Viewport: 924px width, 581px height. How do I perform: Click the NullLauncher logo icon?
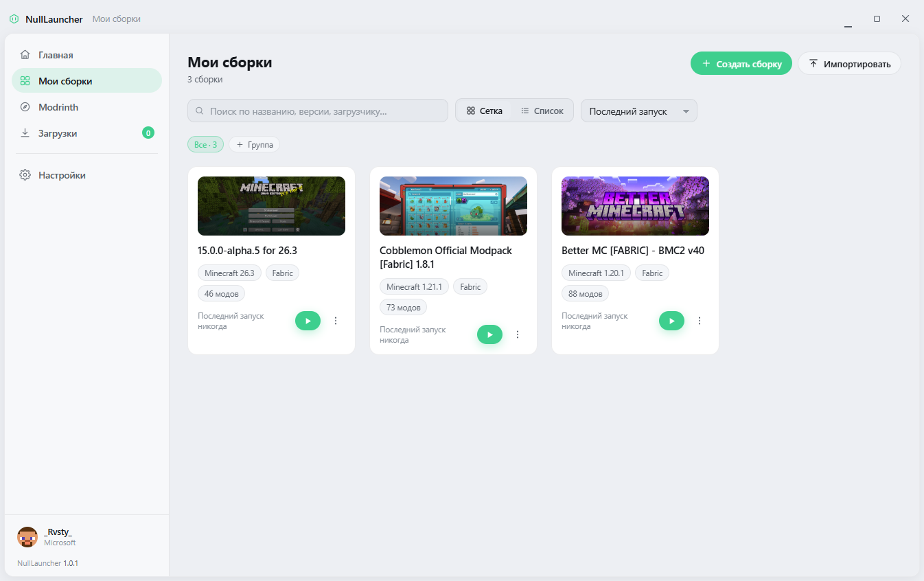click(x=14, y=19)
